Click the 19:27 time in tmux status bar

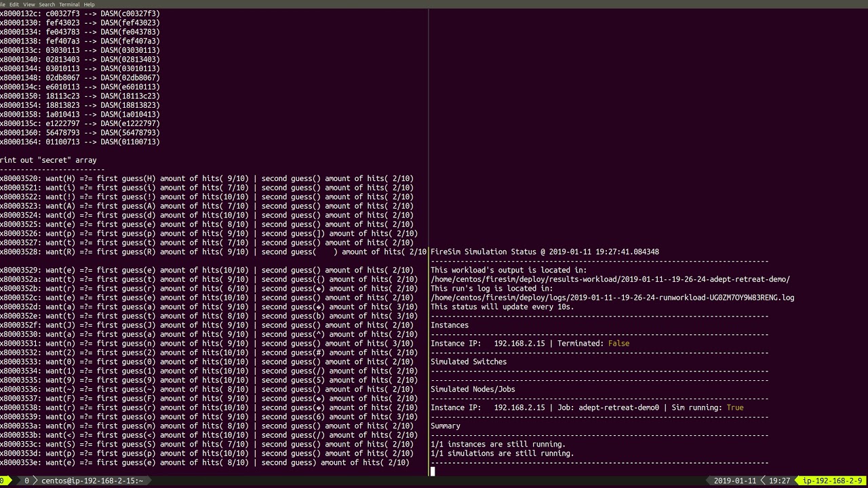(779, 481)
